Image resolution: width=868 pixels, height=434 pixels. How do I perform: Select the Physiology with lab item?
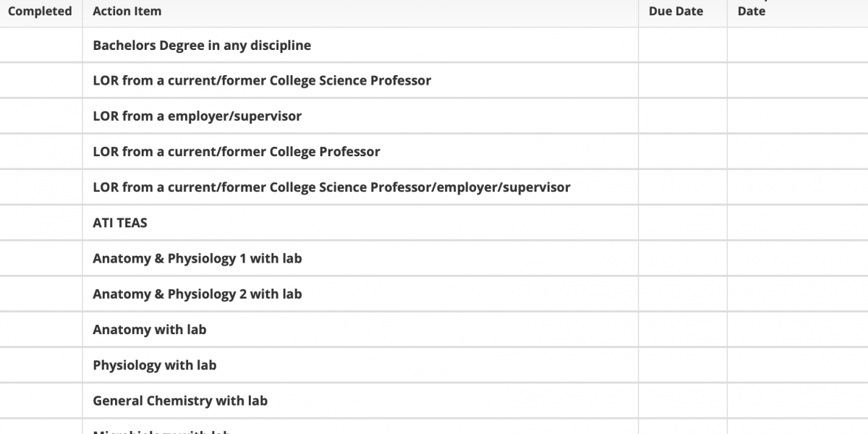pos(155,365)
